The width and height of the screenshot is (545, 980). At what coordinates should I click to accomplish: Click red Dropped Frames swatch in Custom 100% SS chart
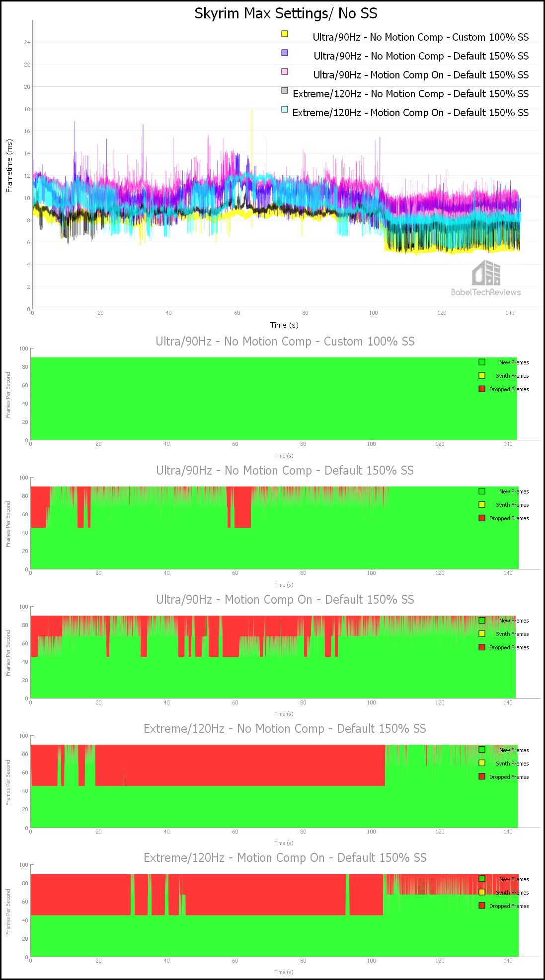(x=482, y=389)
